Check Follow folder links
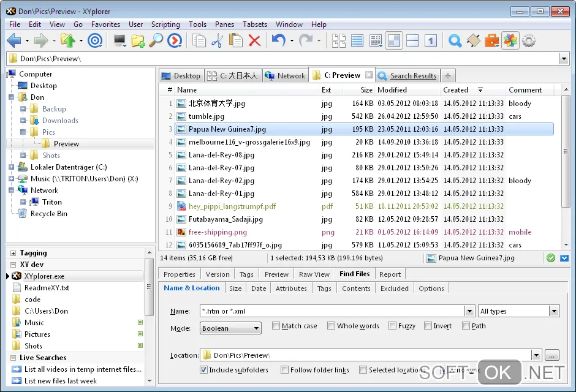This screenshot has height=392, width=576. coord(284,369)
